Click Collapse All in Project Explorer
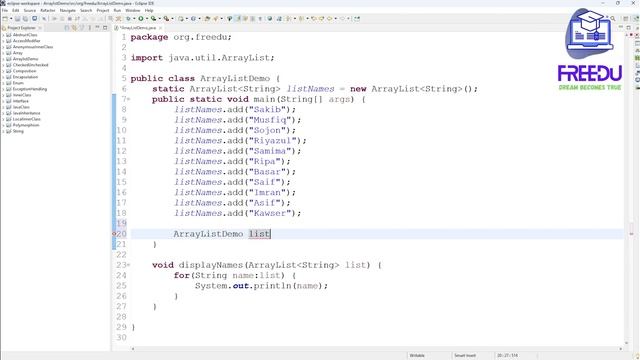The height and width of the screenshot is (360, 640). pos(67,28)
